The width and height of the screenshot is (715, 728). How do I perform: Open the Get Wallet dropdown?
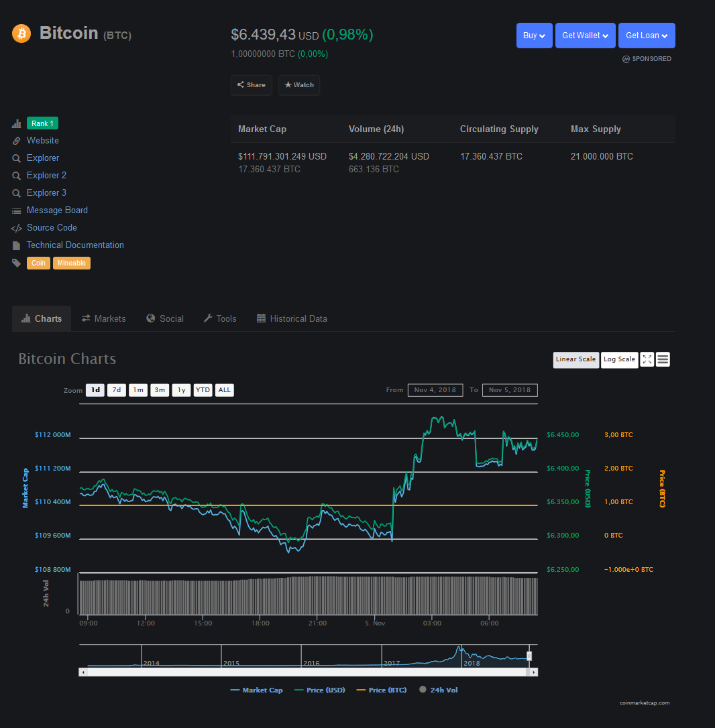pos(586,36)
